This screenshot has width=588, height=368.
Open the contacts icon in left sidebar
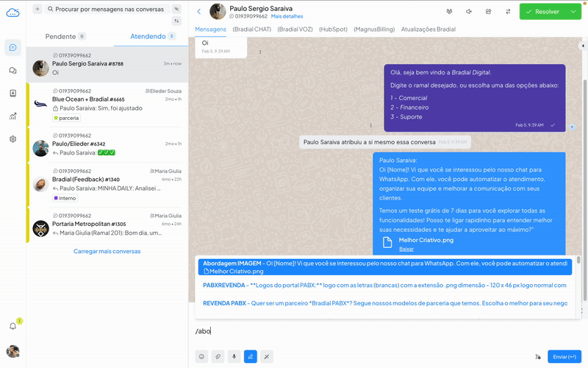(13, 93)
